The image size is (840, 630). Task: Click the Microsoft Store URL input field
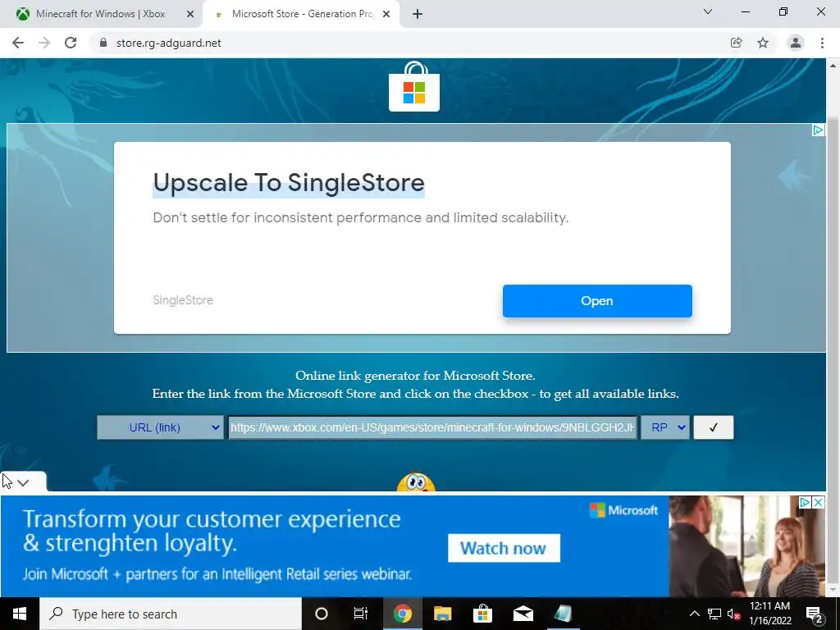432,427
